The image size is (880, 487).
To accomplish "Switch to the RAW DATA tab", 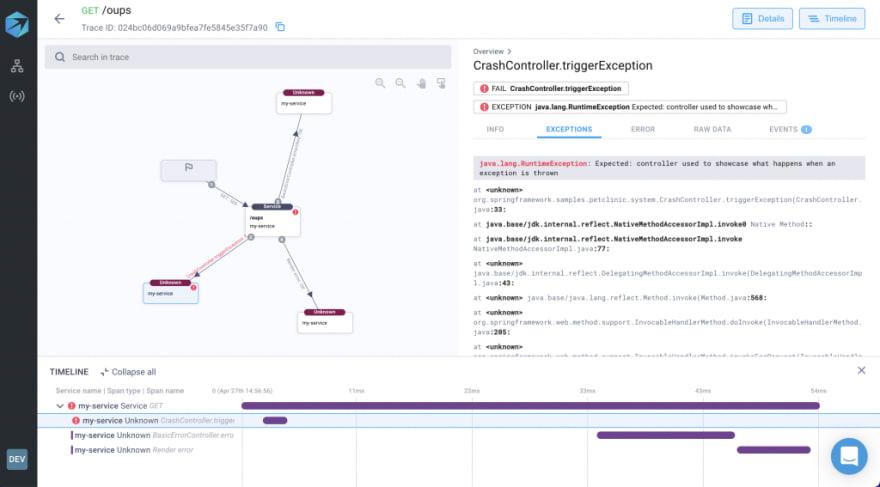I will point(712,129).
